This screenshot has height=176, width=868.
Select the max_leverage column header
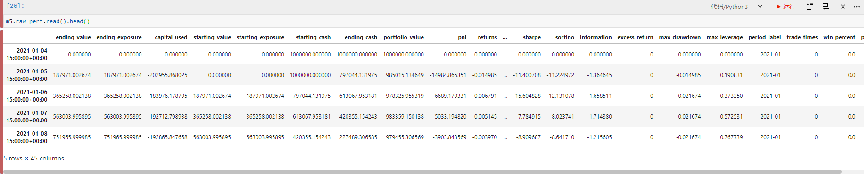click(x=725, y=37)
